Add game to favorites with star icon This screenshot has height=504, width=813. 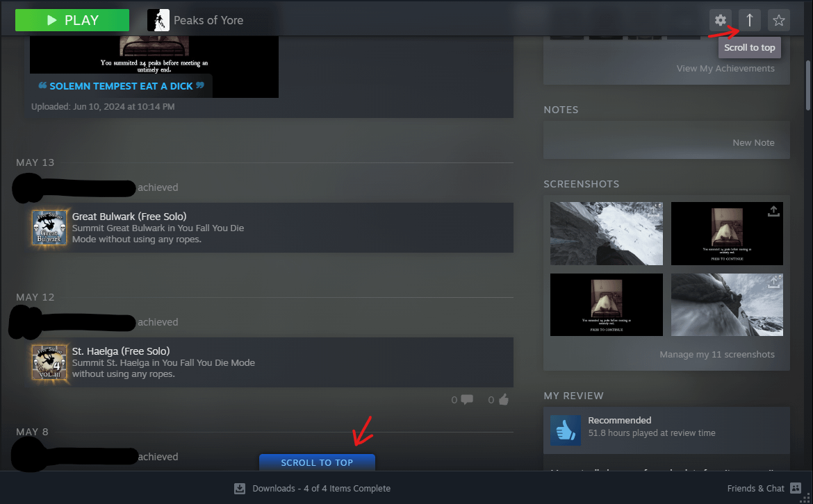[779, 20]
